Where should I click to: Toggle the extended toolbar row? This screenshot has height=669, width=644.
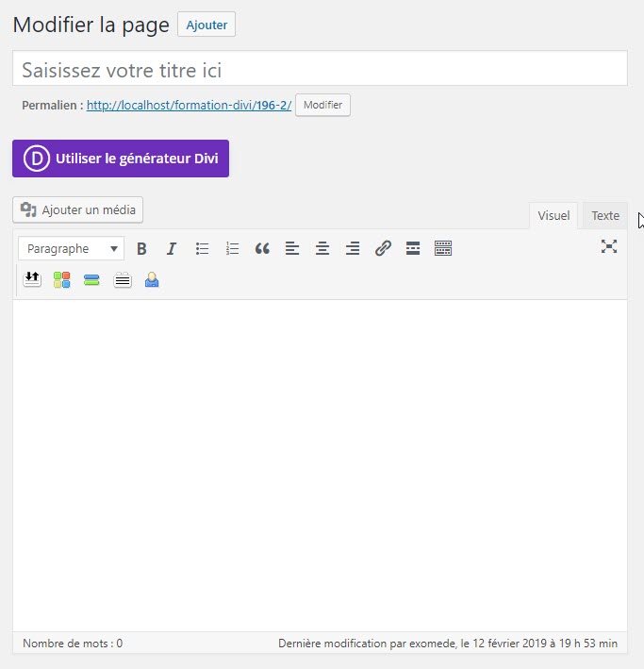[443, 249]
